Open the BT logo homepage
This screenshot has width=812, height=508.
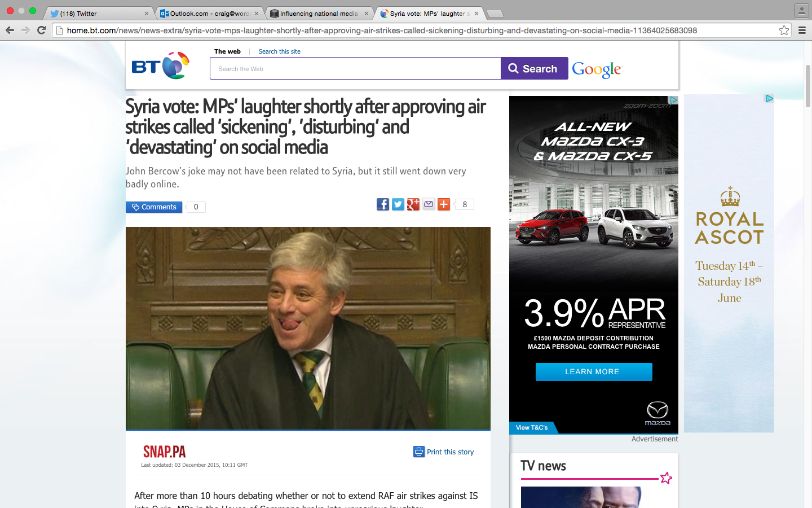[161, 65]
